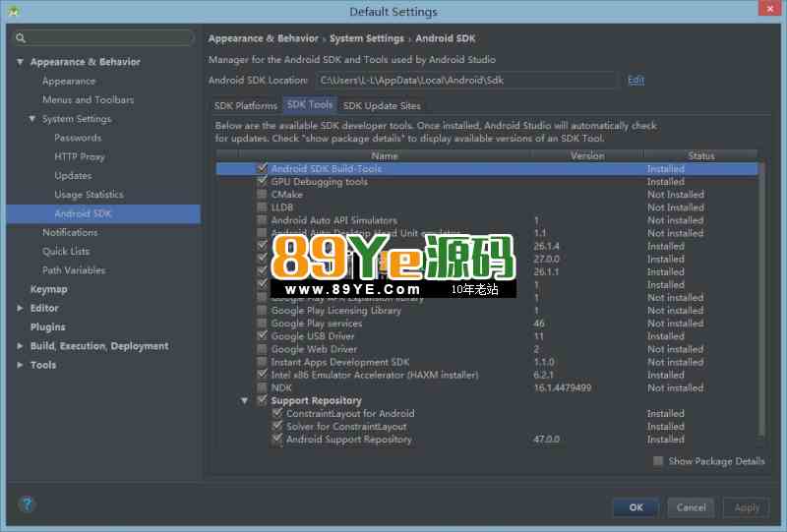Uncheck Solver for ConstraintLayout checkbox
The image size is (787, 532).
click(x=277, y=426)
